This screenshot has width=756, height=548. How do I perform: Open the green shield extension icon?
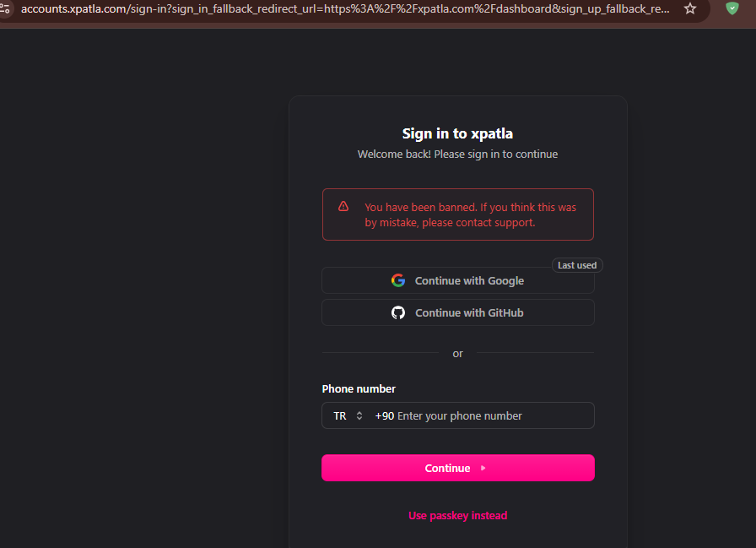click(732, 8)
